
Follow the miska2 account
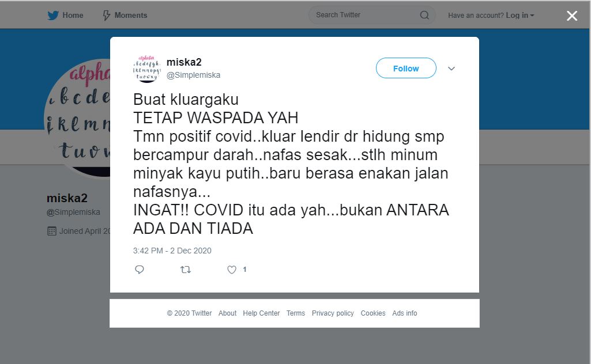(x=406, y=68)
